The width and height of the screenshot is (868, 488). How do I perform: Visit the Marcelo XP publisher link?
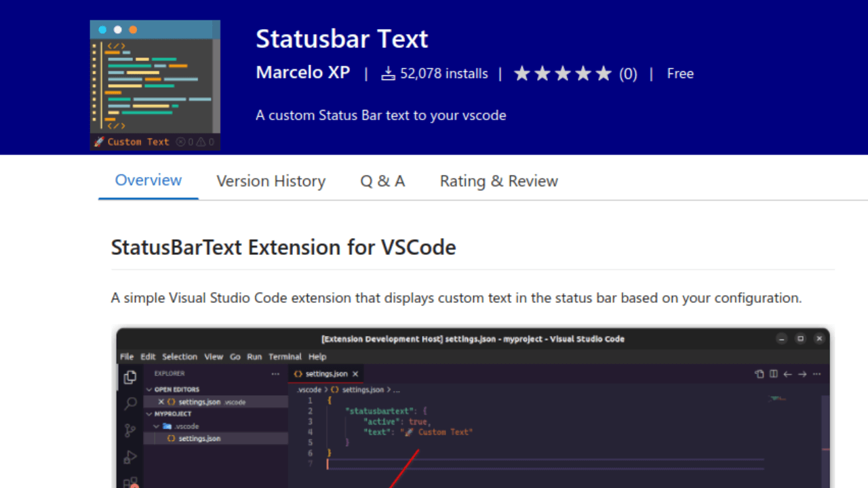(x=303, y=73)
